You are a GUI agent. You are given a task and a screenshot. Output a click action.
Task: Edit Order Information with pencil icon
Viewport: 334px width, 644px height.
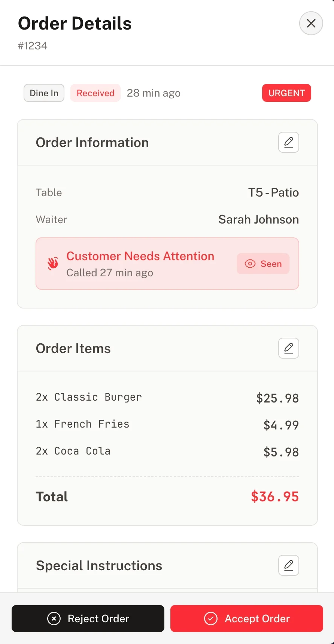288,142
